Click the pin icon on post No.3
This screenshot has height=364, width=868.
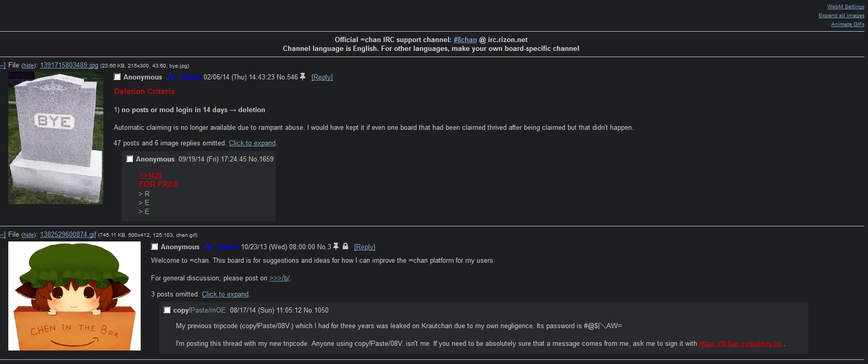(336, 247)
